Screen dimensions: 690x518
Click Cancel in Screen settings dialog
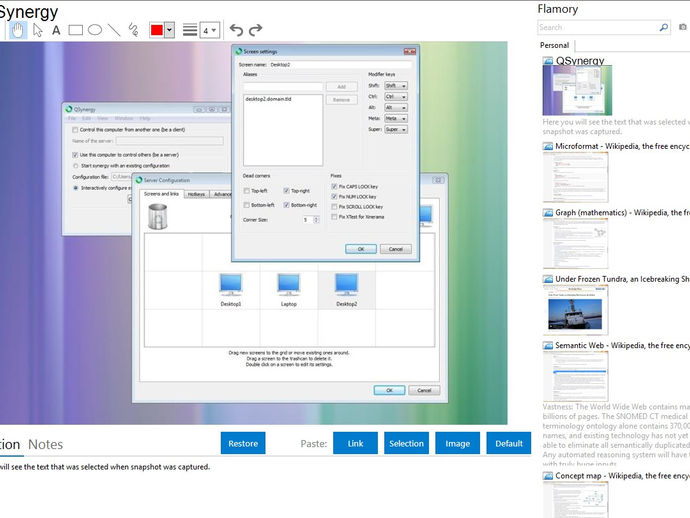coord(396,249)
